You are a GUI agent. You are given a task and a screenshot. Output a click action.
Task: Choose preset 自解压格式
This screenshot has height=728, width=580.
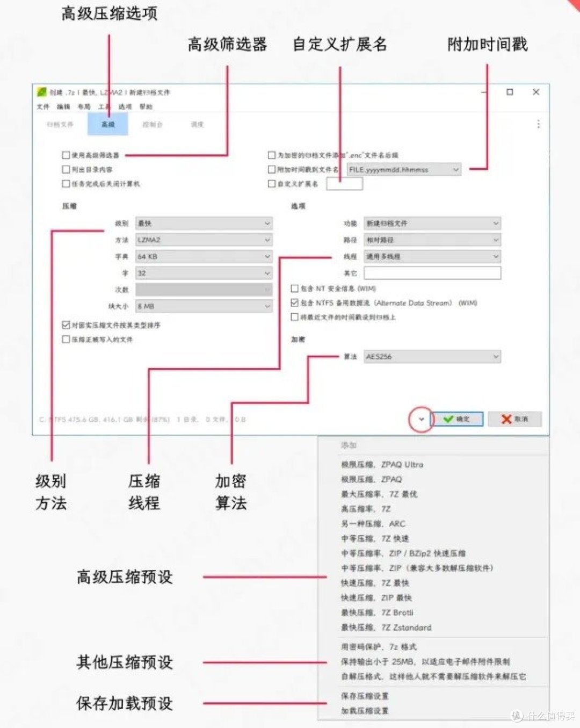pyautogui.click(x=433, y=676)
